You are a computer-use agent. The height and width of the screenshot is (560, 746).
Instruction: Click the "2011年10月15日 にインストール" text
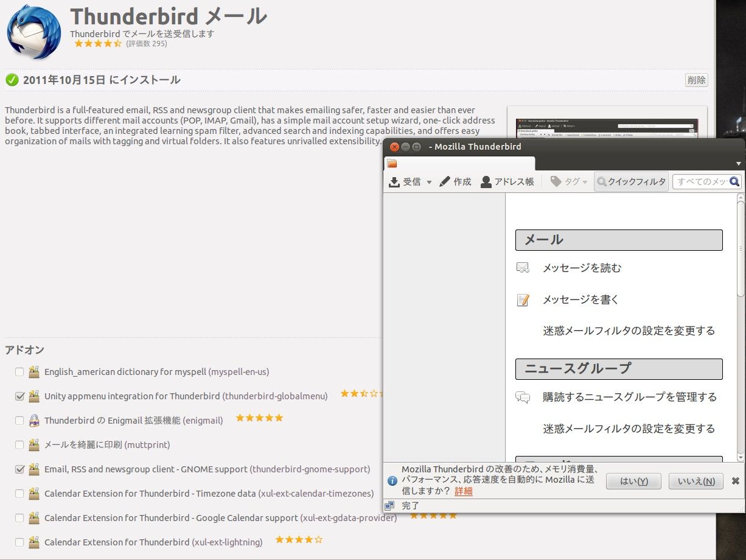102,80
